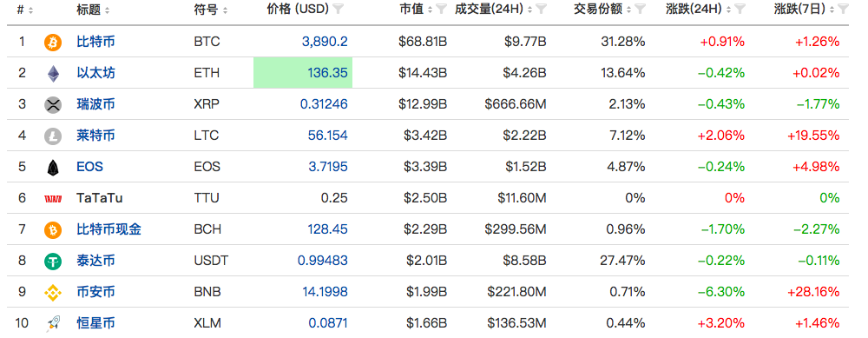
Task: Click the yellow Binance Coin icon
Action: (x=53, y=292)
